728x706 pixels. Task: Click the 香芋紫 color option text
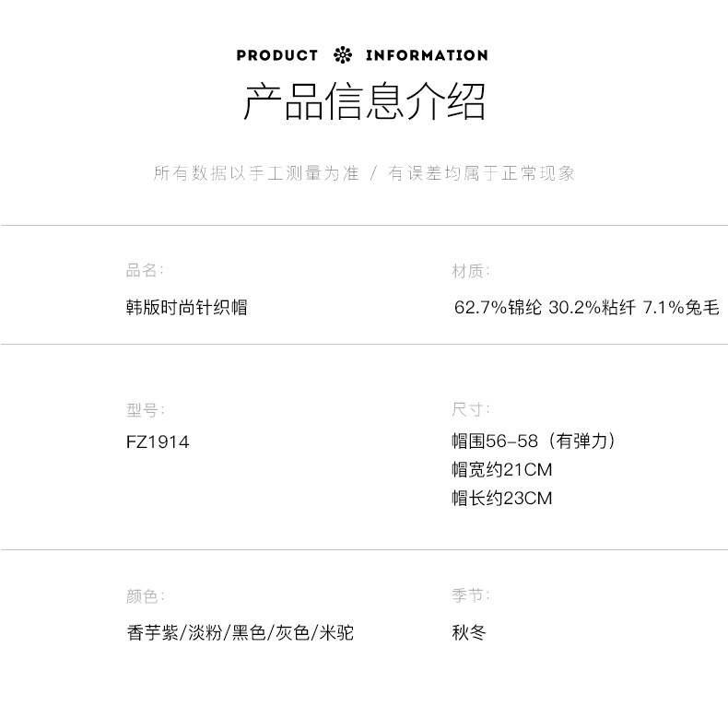pyautogui.click(x=152, y=633)
